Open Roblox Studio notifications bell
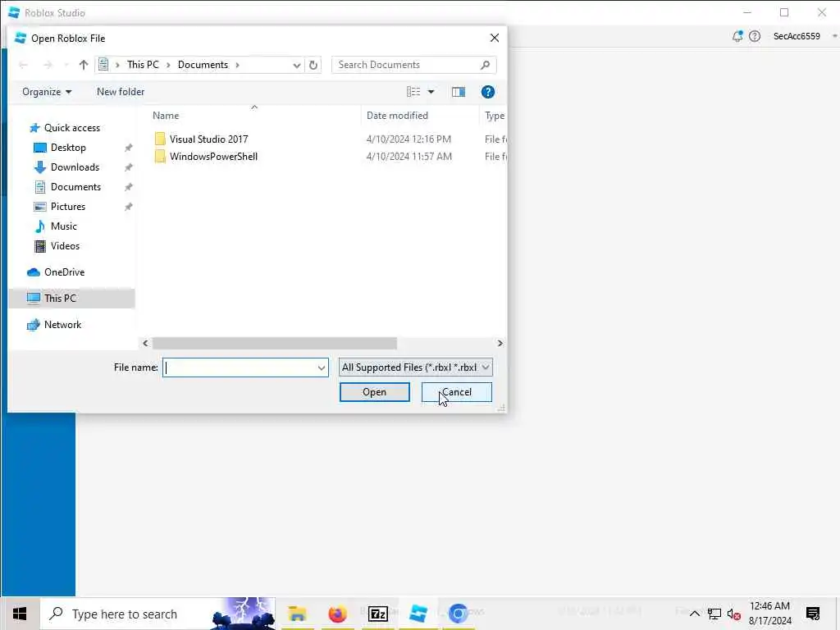 point(737,36)
